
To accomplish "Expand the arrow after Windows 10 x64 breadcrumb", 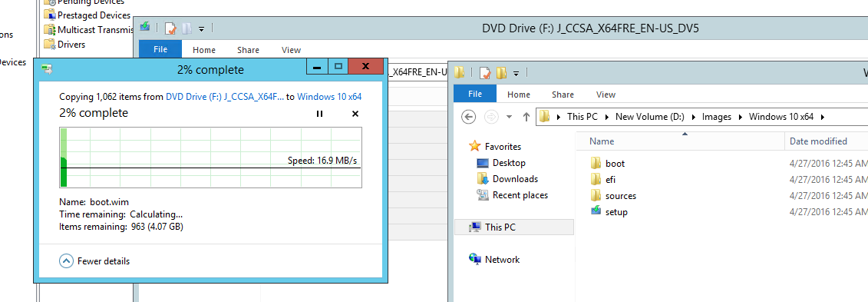I will (823, 117).
